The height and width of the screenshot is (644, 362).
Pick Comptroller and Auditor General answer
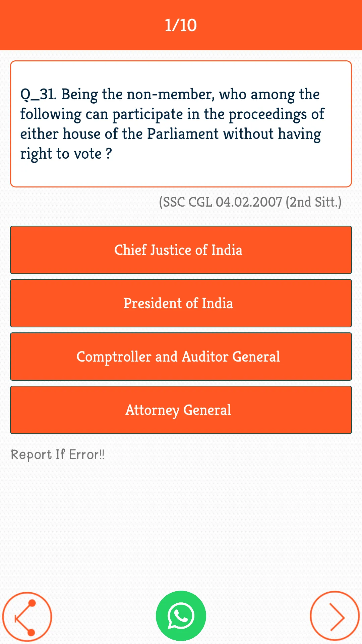coord(181,357)
